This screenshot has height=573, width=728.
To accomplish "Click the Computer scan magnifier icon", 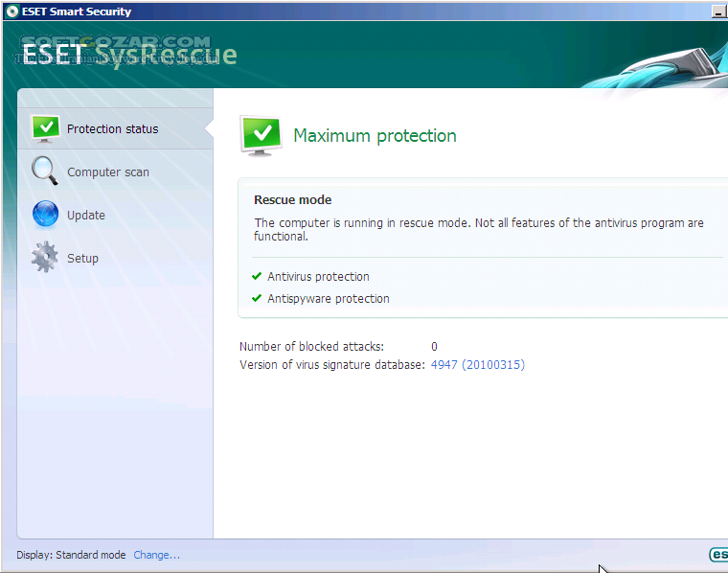I will coord(45,171).
